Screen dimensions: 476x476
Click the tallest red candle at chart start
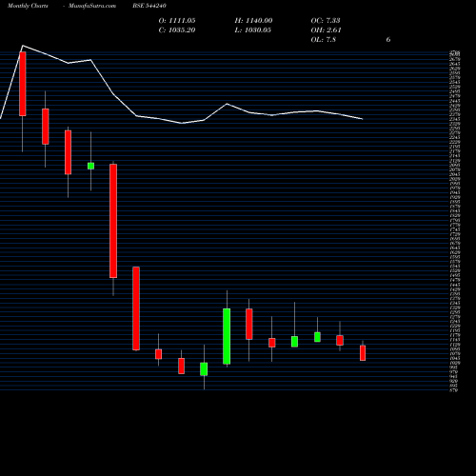pos(23,84)
